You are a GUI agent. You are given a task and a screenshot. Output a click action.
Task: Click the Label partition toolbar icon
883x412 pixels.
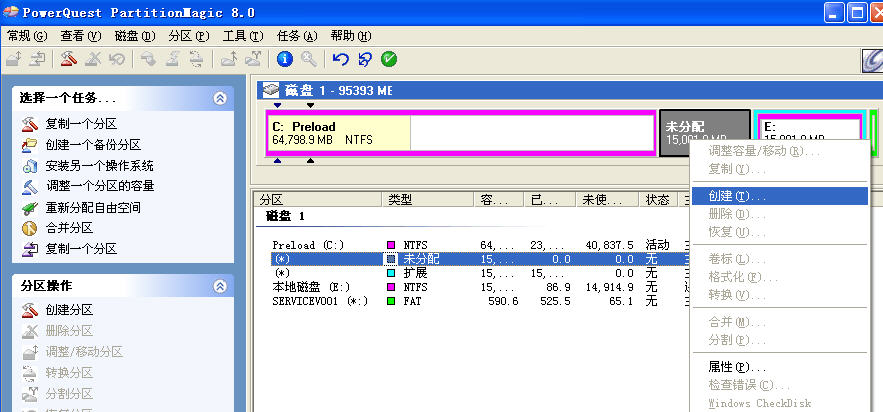click(148, 59)
